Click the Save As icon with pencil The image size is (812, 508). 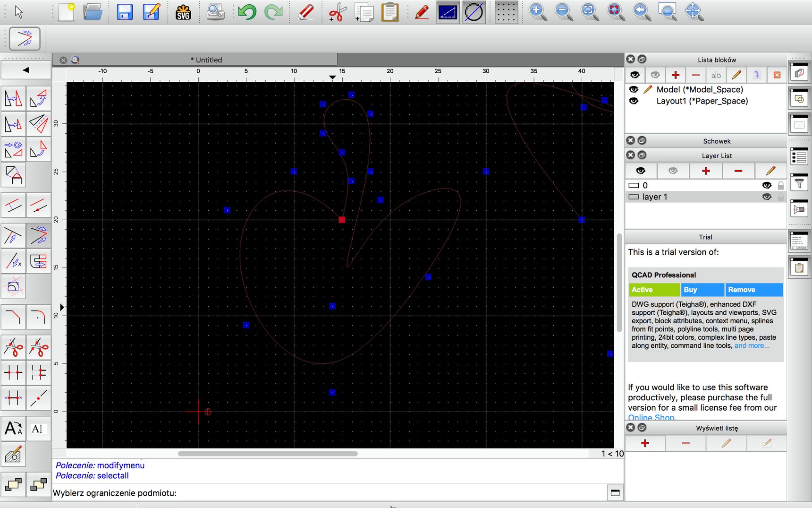click(151, 12)
